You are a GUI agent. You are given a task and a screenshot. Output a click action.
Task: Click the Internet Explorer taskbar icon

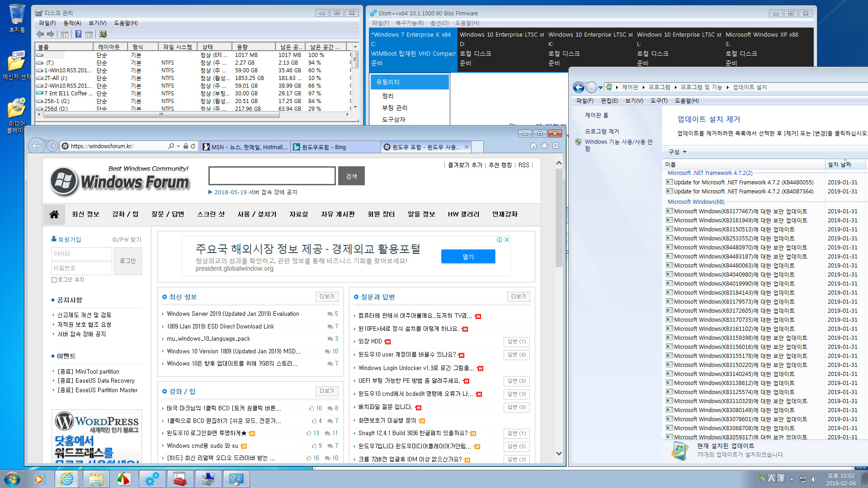pos(67,479)
